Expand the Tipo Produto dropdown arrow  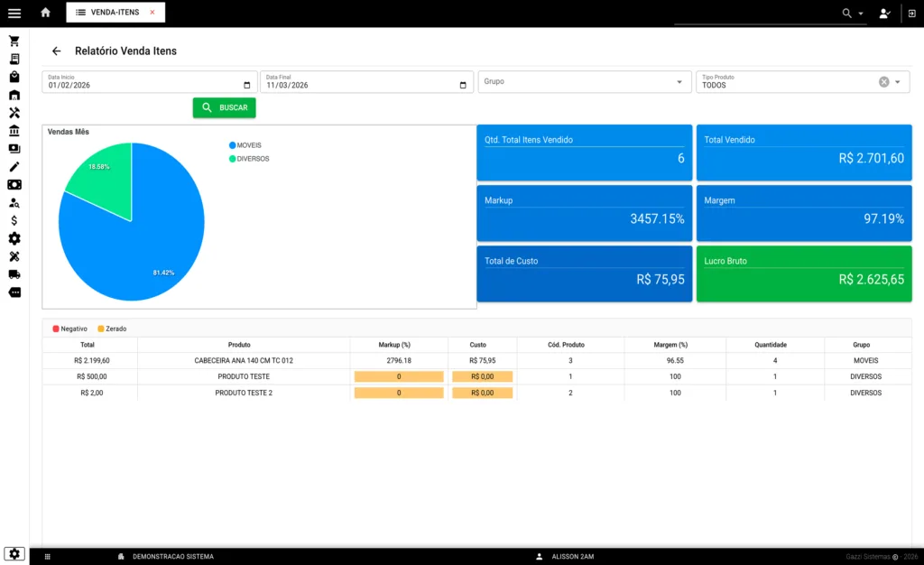[898, 82]
